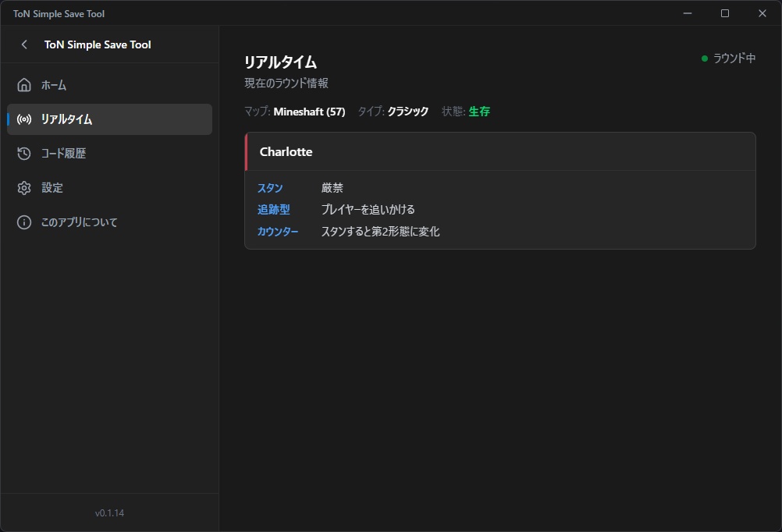This screenshot has height=532, width=782.
Task: Click the プレイヤーを追いかける description
Action: (x=368, y=209)
